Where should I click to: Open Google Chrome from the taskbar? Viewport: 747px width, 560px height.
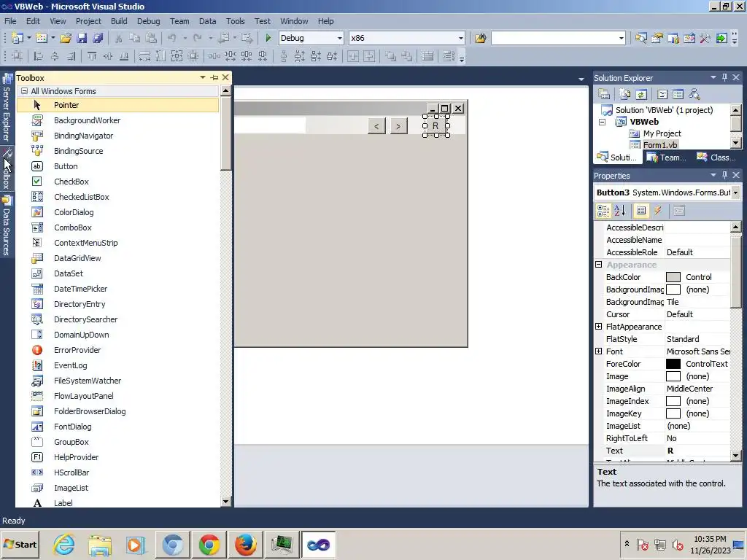pyautogui.click(x=209, y=544)
